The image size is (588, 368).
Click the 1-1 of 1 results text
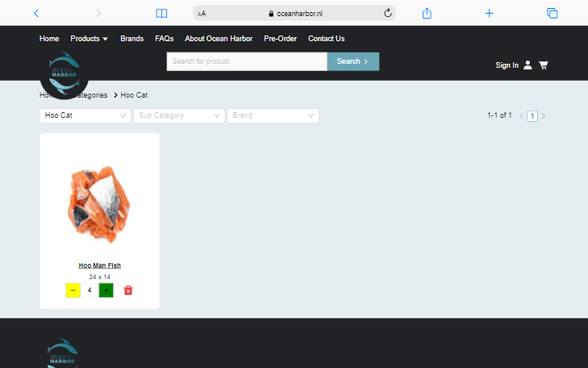pos(499,115)
